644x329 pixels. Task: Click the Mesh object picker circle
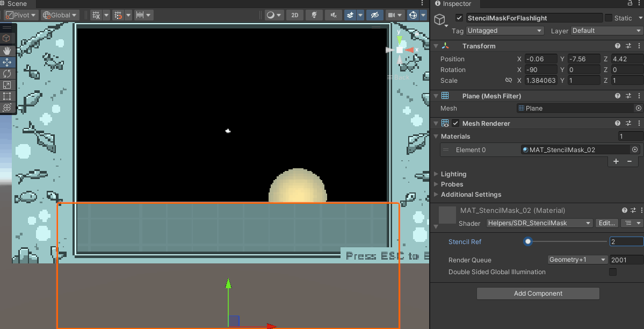tap(638, 108)
